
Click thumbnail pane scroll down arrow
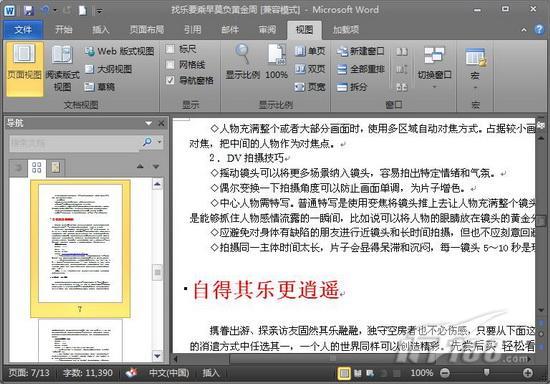[x=157, y=356]
